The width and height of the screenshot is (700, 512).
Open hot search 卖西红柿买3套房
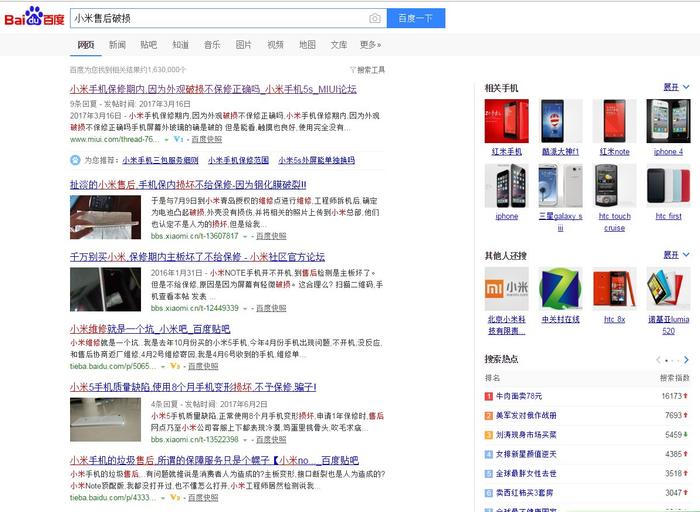(524, 493)
